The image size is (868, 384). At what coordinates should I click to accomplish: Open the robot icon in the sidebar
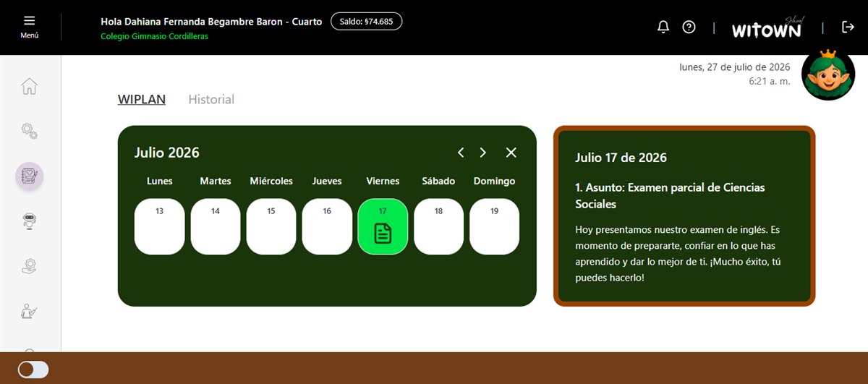pos(29,221)
